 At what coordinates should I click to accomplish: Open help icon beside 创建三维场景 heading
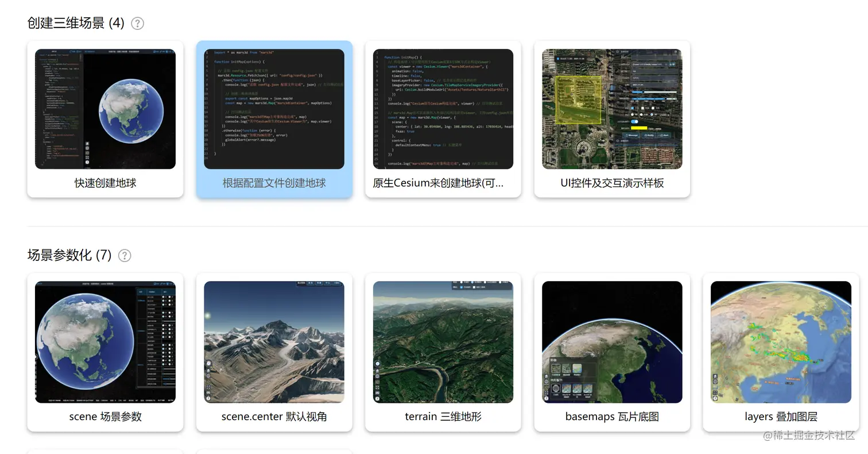pyautogui.click(x=137, y=24)
